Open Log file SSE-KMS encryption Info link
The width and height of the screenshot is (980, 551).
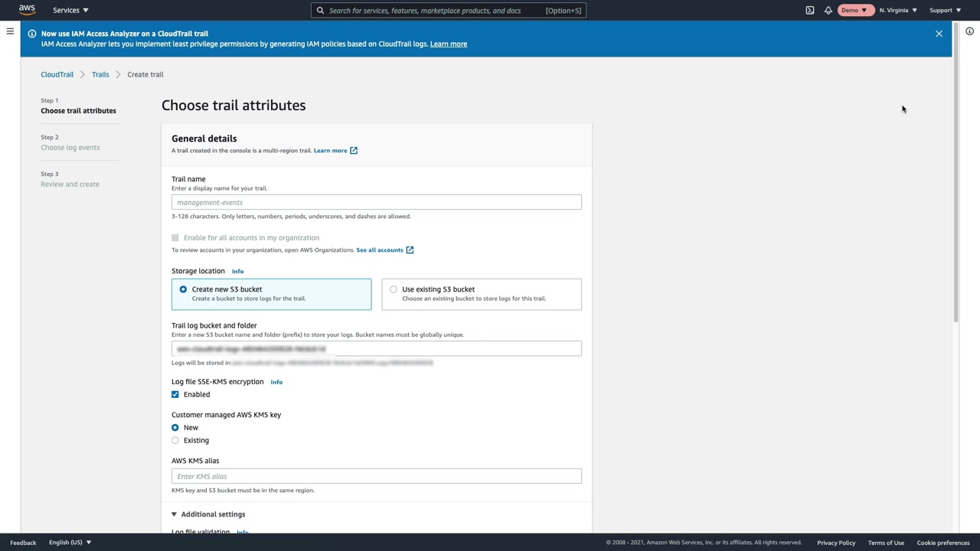tap(276, 382)
